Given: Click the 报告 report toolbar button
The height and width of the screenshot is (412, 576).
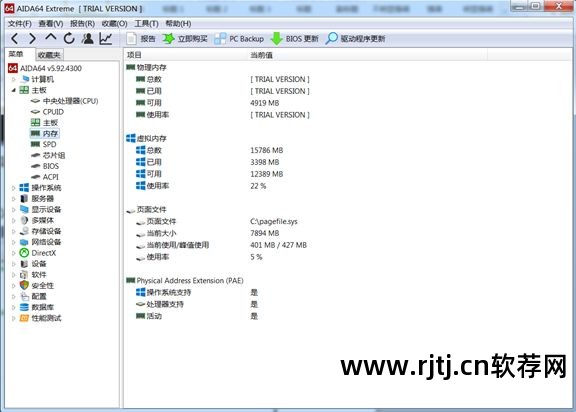Looking at the screenshot, I should 141,39.
